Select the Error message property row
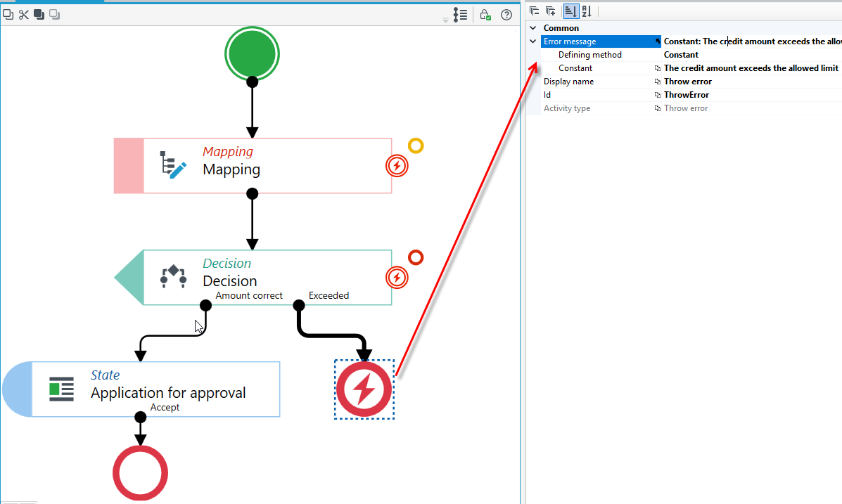Screen dimensions: 842x504 coord(691,41)
